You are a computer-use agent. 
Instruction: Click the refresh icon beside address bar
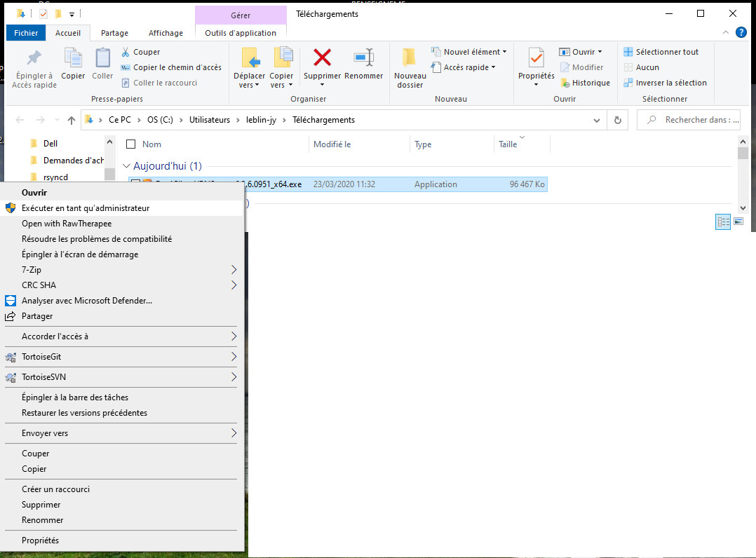point(617,120)
